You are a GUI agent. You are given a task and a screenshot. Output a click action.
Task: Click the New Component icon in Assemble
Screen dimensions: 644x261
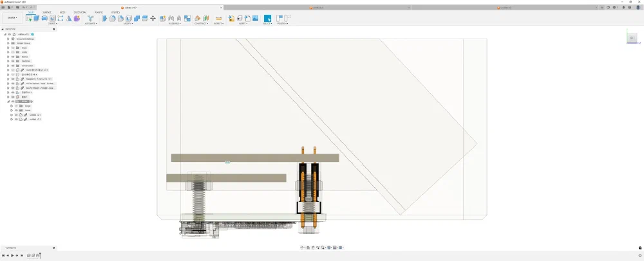(x=162, y=19)
